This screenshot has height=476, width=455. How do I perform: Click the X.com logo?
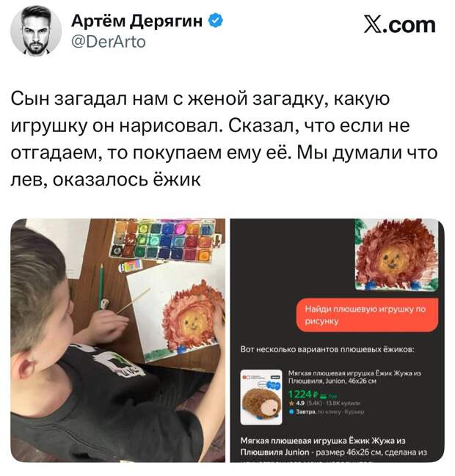click(x=400, y=25)
